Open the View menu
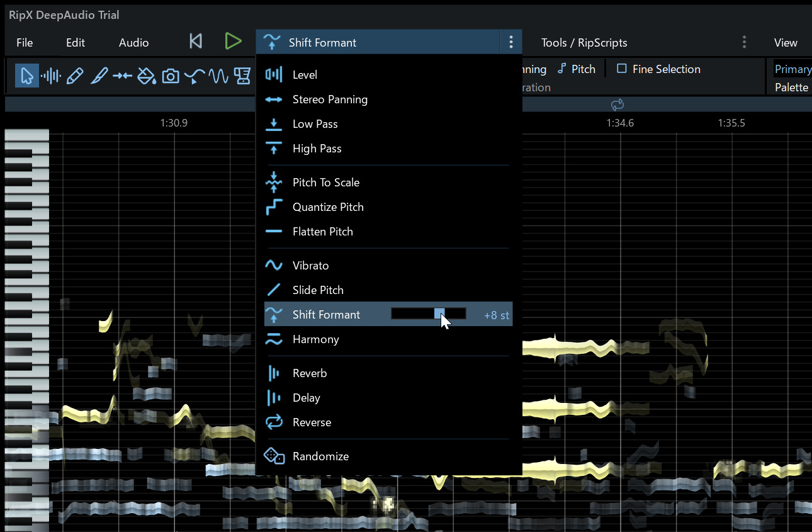Viewport: 812px width, 532px height. tap(786, 43)
